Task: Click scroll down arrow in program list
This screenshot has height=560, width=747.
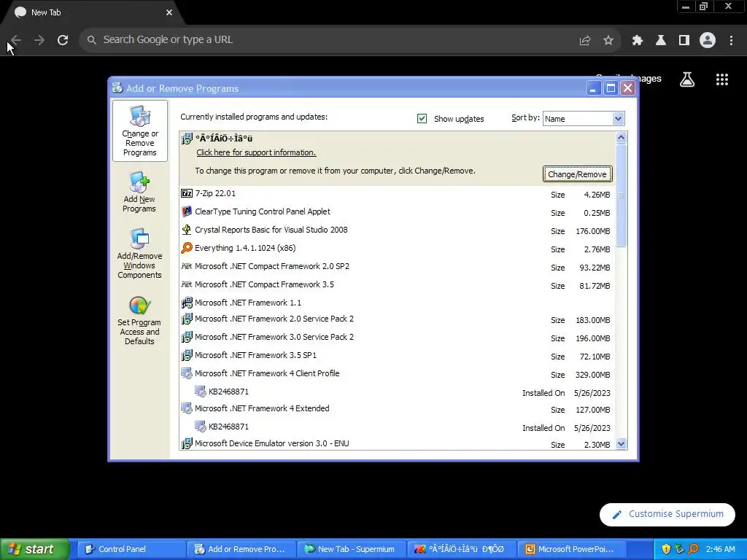Action: pos(621,444)
